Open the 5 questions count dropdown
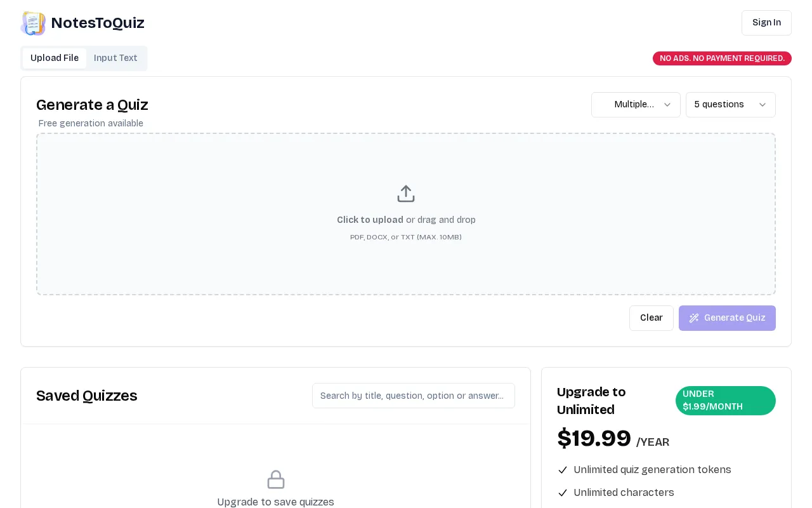This screenshot has height=508, width=812. pos(731,105)
